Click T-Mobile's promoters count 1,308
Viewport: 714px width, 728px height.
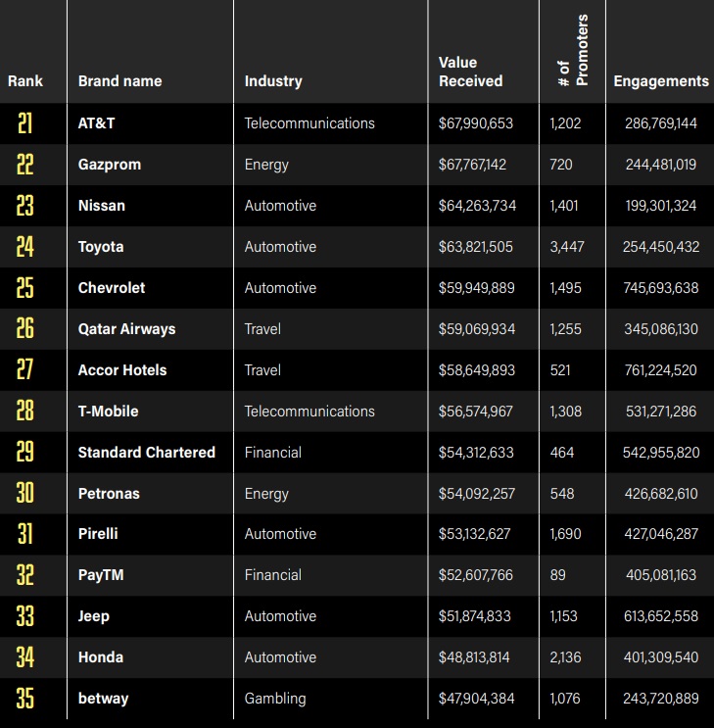tap(566, 412)
